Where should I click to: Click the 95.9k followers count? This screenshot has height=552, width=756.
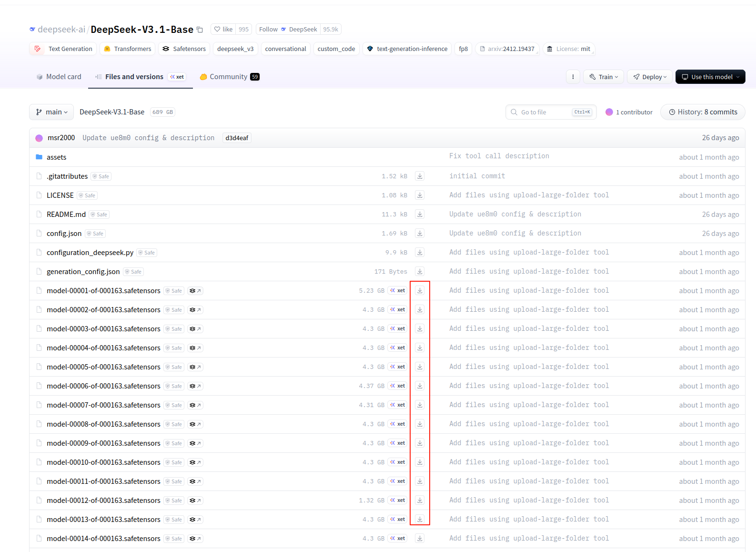[x=331, y=29]
